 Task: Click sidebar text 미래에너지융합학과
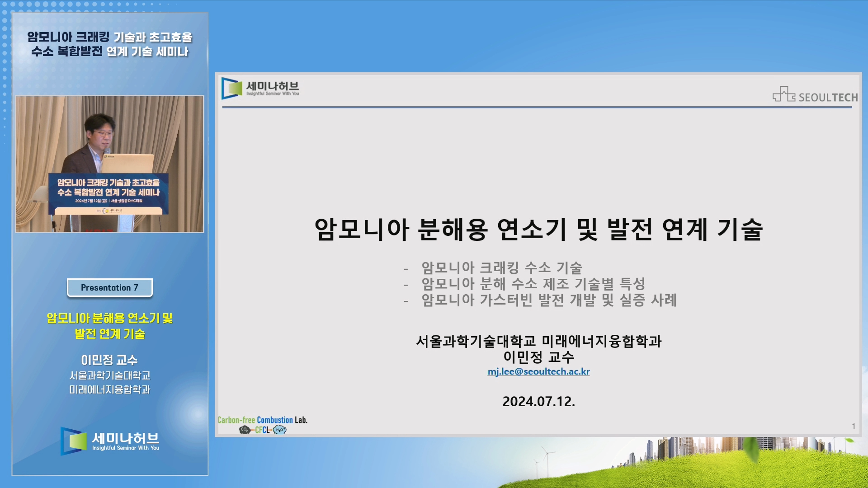110,389
